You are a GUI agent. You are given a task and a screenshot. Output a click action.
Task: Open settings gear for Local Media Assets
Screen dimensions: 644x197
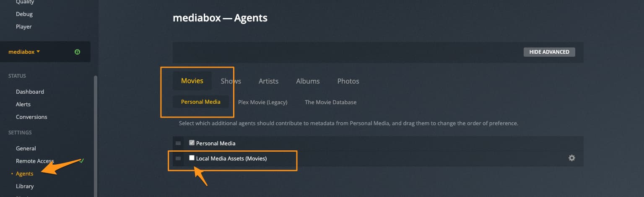(571, 158)
